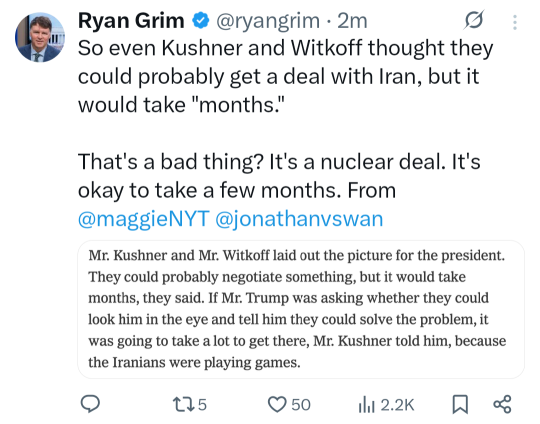Open Ryan Grim's profile picture
The image size is (540, 424).
tap(40, 37)
